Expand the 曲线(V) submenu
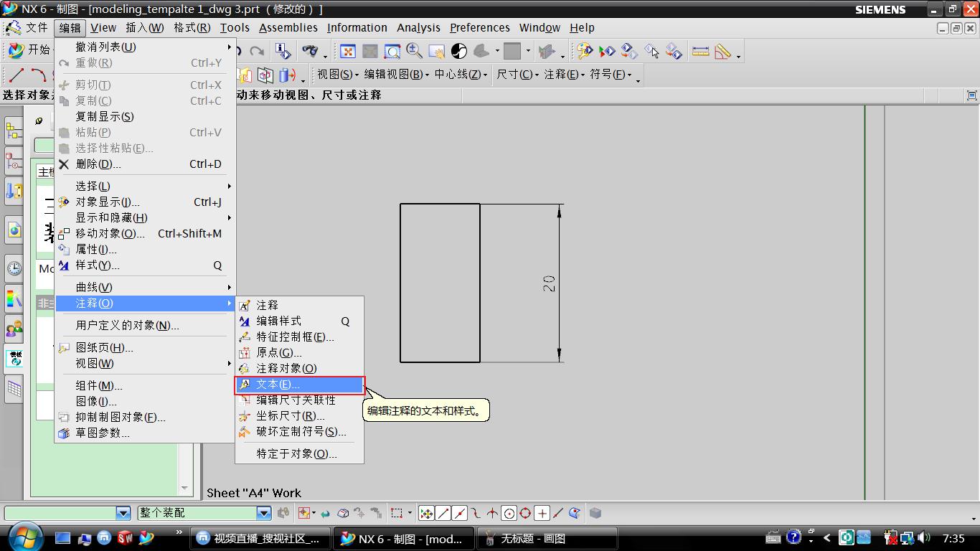980x551 pixels. pos(145,287)
